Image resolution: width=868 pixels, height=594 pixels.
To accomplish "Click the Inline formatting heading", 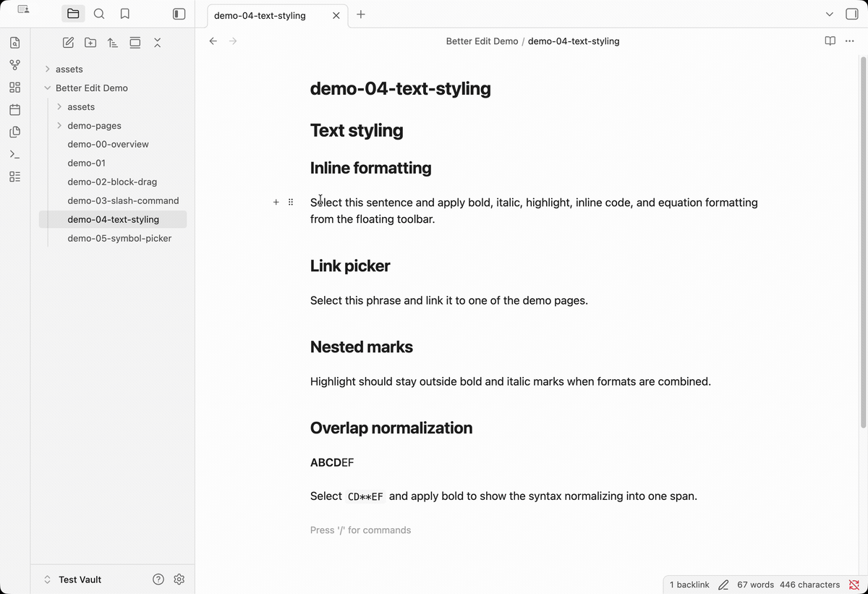I will pos(370,168).
